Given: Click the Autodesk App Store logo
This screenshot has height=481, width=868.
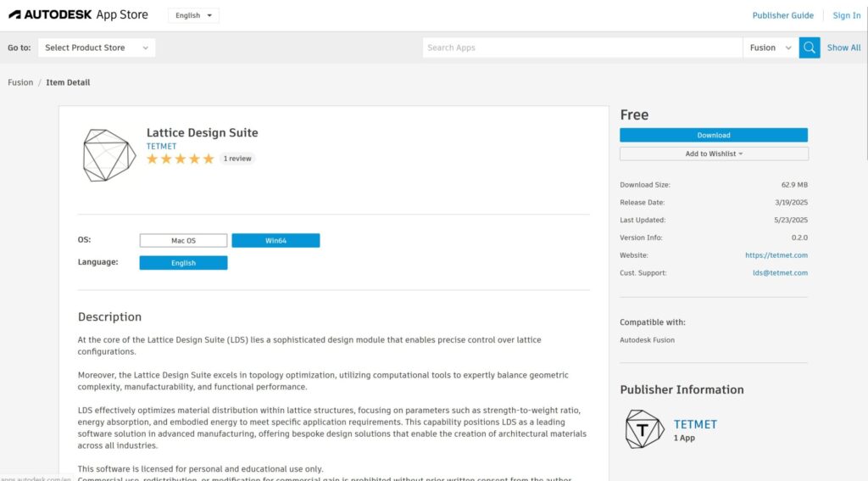Looking at the screenshot, I should point(78,15).
